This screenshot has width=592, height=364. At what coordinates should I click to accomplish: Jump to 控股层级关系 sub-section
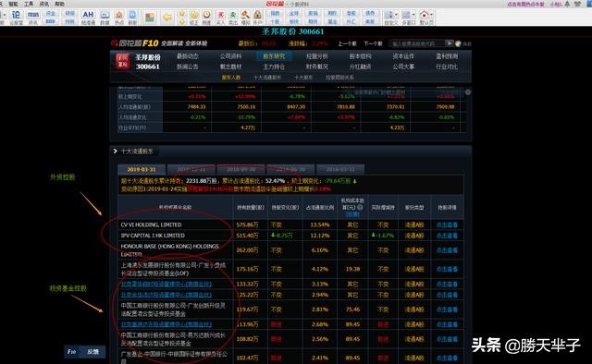[339, 78]
